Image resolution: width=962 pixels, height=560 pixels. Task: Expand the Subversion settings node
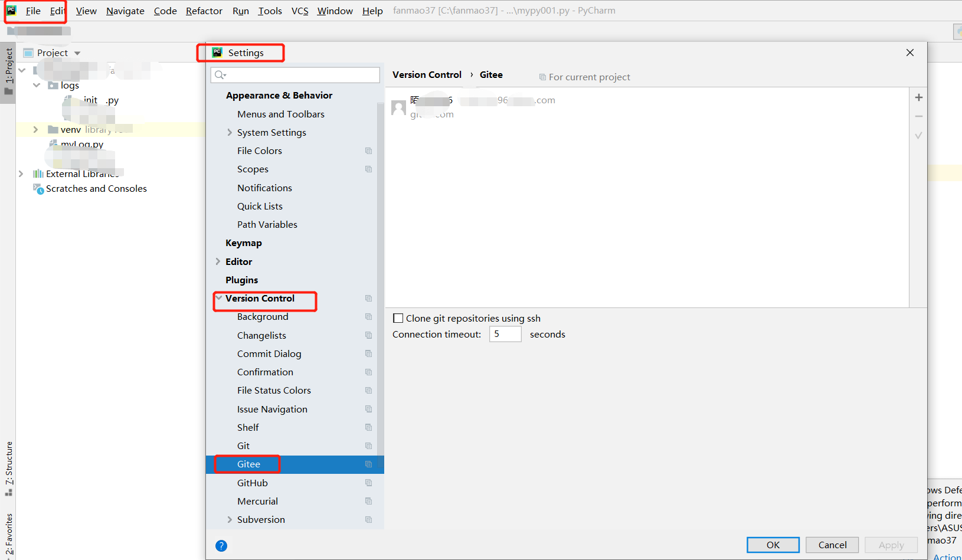(x=230, y=519)
